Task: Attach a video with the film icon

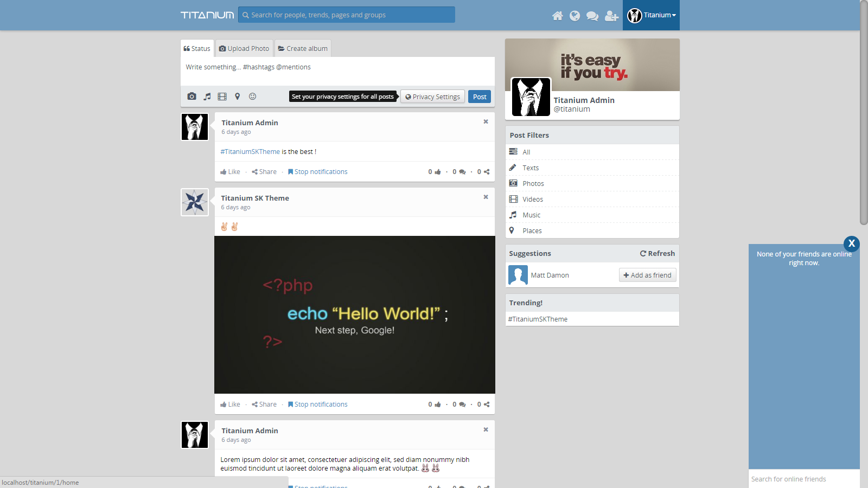Action: pos(222,97)
